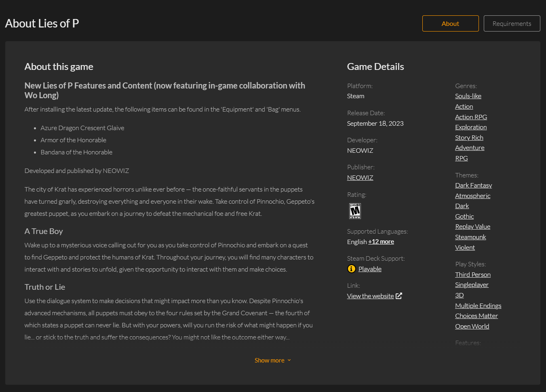Screen dimensions: 546x392
Task: Open the Exploration genre link
Action: (x=471, y=127)
